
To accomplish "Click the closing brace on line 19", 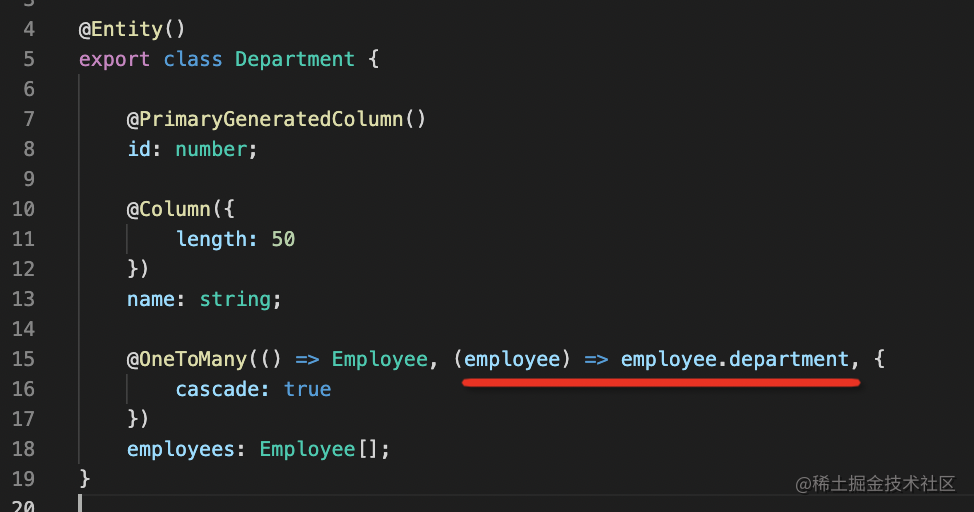I will click(x=85, y=479).
